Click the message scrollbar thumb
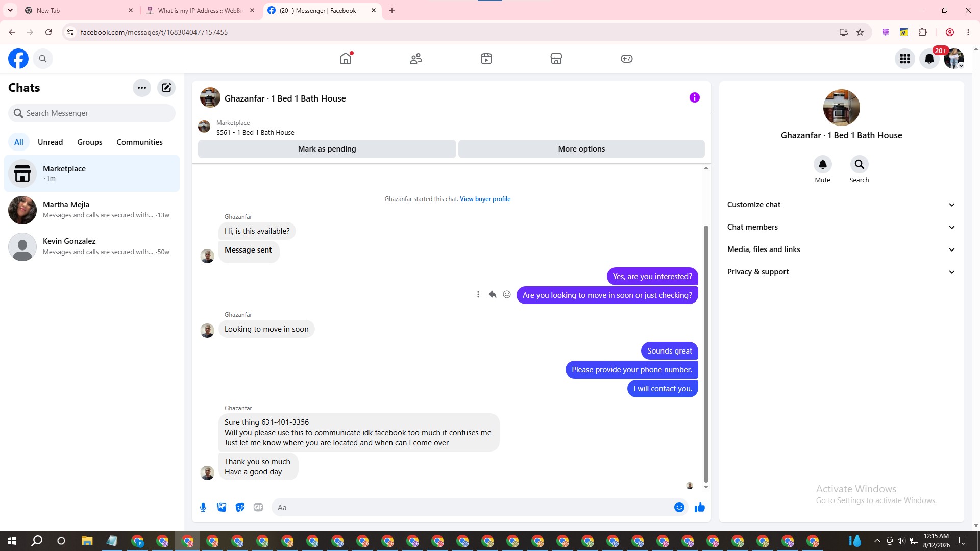This screenshot has height=551, width=980. point(706,353)
